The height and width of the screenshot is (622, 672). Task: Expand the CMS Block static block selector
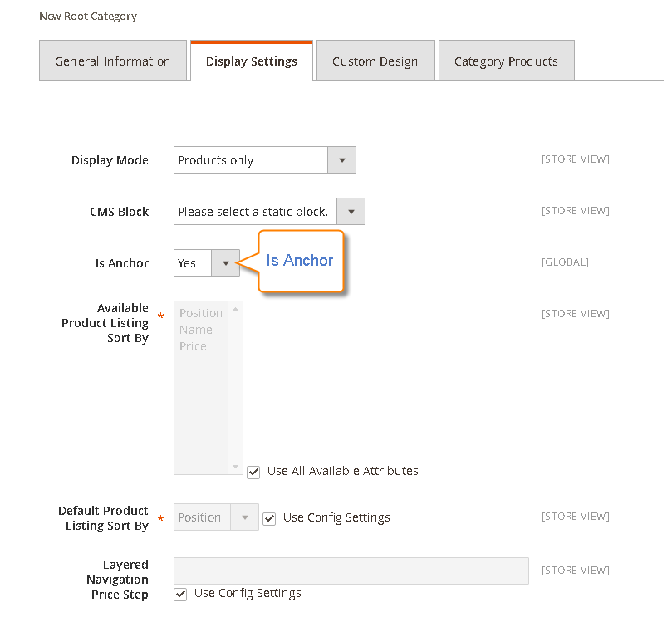(351, 211)
